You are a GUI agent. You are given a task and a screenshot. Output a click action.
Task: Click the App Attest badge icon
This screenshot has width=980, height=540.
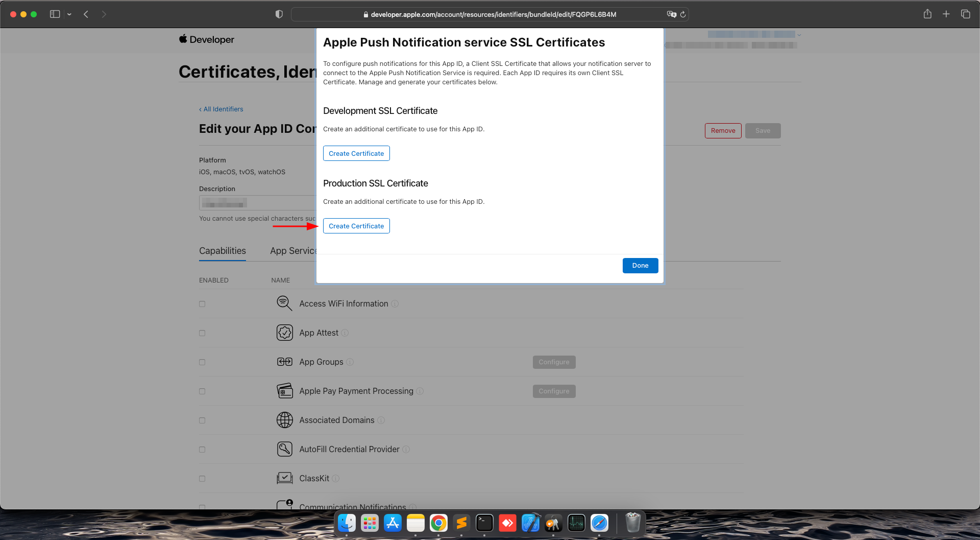click(284, 333)
